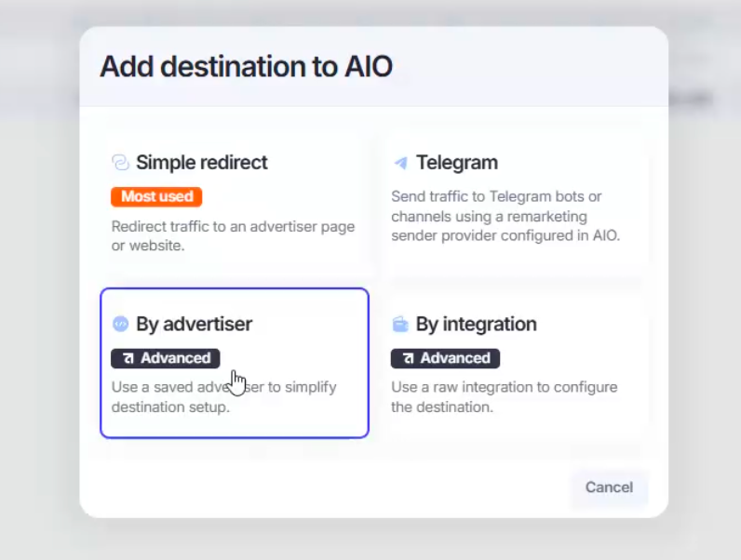Image resolution: width=741 pixels, height=560 pixels.
Task: Click the orange Most used badge
Action: (156, 196)
